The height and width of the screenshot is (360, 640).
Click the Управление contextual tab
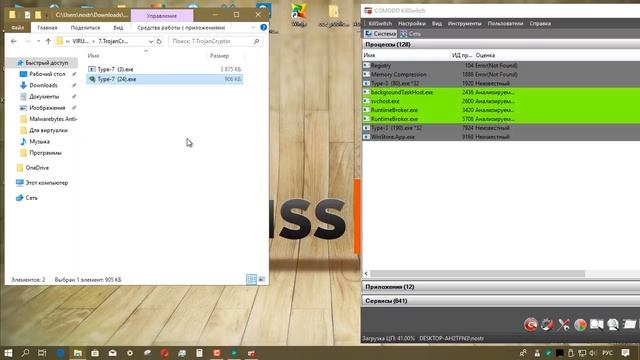[162, 16]
